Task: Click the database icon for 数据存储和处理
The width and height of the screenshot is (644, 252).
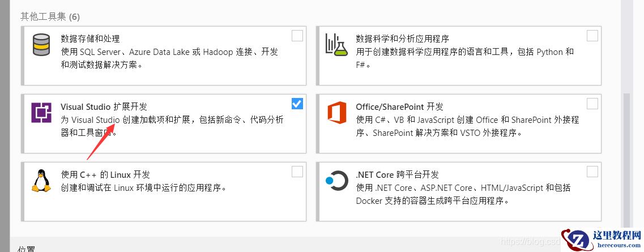Action: (41, 45)
